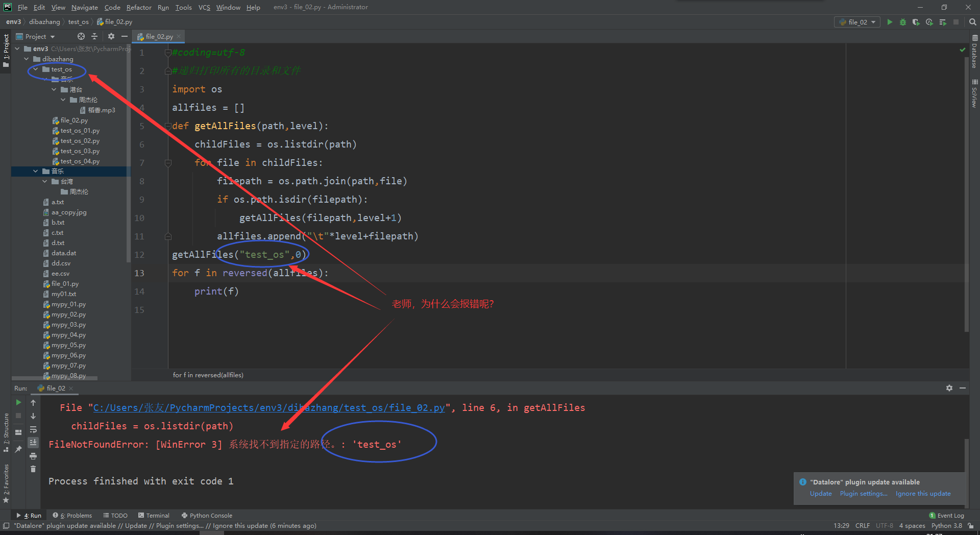Fold the getAllFiles function at line 5
Viewport: 980px width, 535px height.
(x=167, y=126)
